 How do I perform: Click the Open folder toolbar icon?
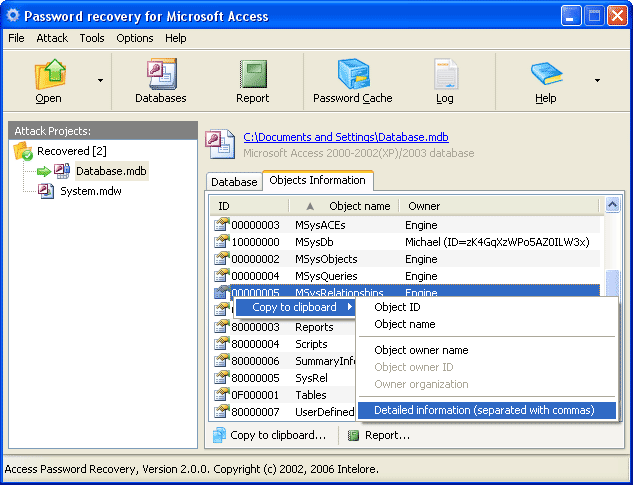[x=50, y=74]
